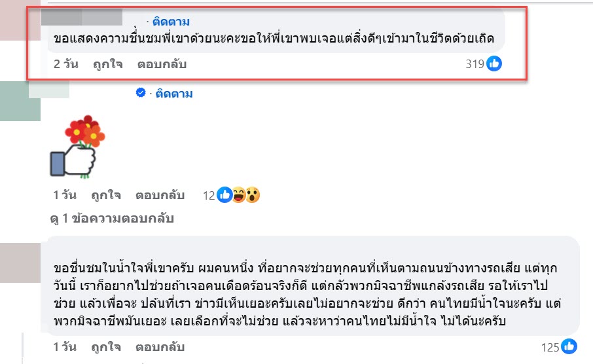Reply to the first comment via ตอบกลับ
This screenshot has width=593, height=364.
pyautogui.click(x=162, y=64)
